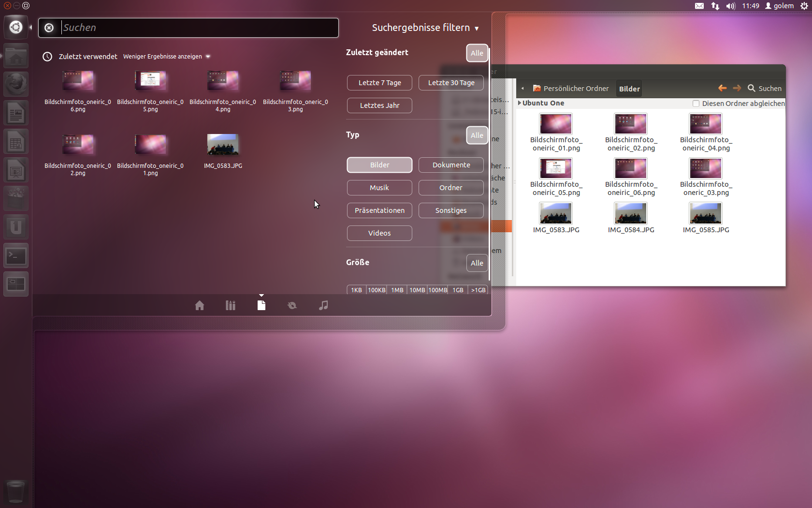Image resolution: width=812 pixels, height=508 pixels.
Task: Launch LibreOffice Writer from the launcher
Action: coord(16,113)
